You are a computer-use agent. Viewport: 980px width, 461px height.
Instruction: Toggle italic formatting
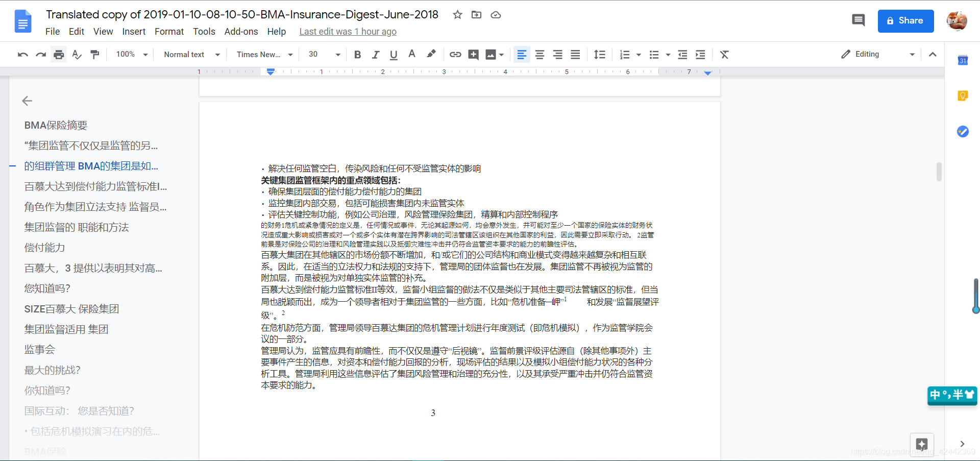pyautogui.click(x=376, y=55)
